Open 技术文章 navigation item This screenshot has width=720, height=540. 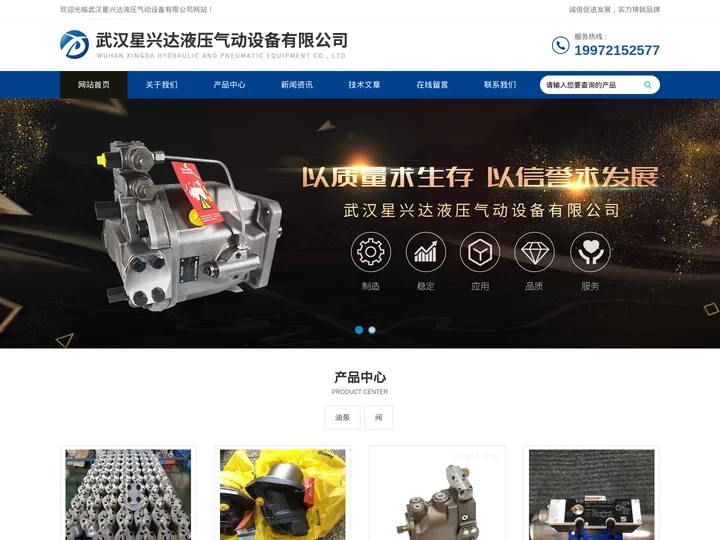click(364, 85)
